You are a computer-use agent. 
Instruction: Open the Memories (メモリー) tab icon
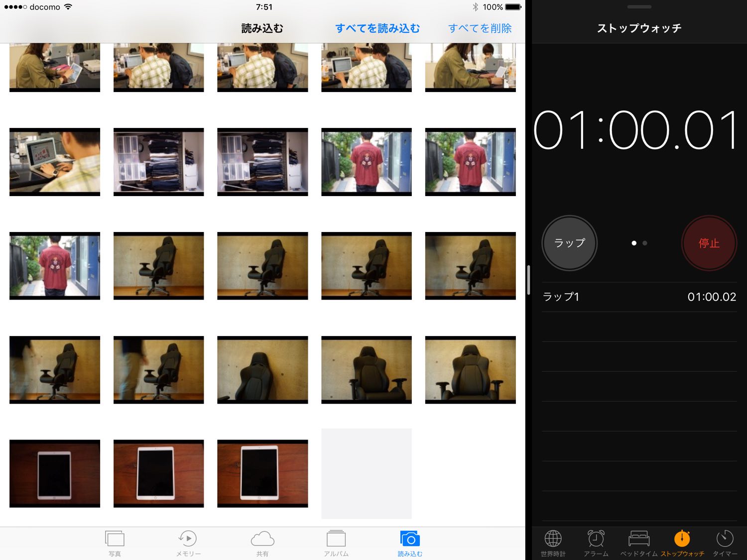click(x=188, y=540)
